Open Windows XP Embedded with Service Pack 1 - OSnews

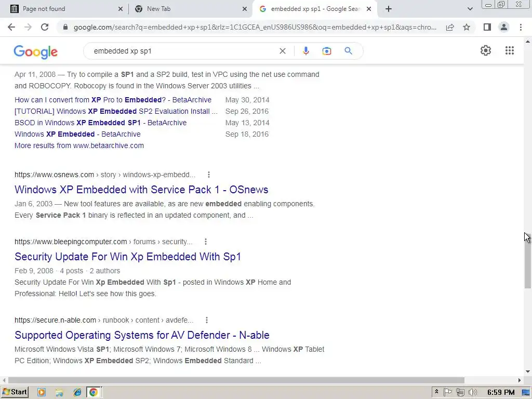point(141,189)
